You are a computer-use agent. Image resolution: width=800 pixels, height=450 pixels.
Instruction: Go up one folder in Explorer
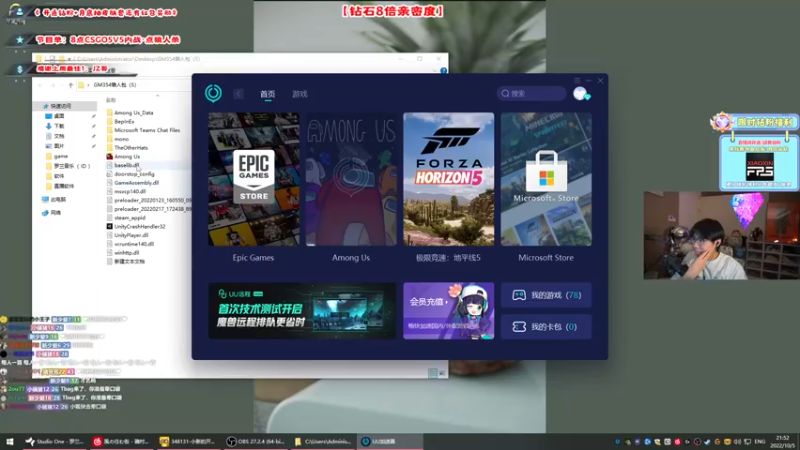(70, 85)
